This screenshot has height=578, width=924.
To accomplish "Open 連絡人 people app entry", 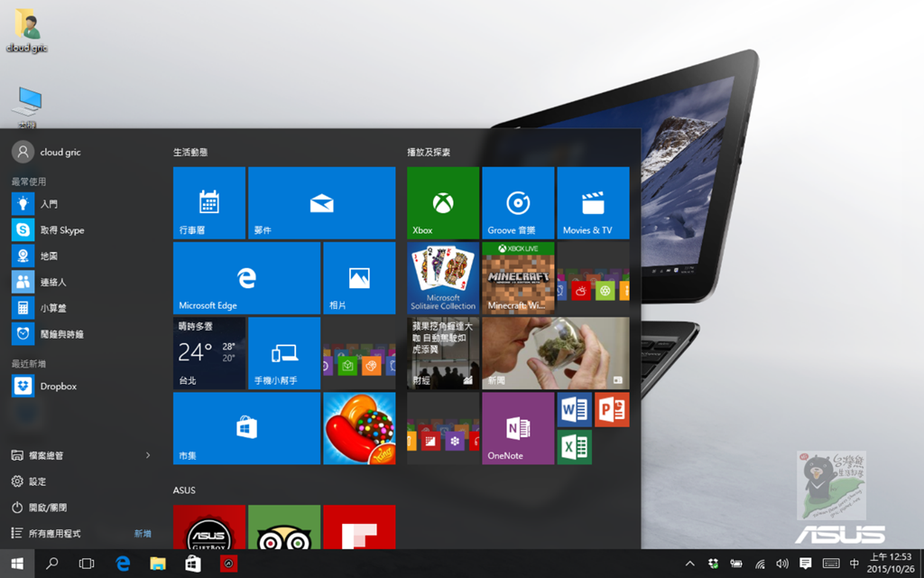I will coord(82,282).
